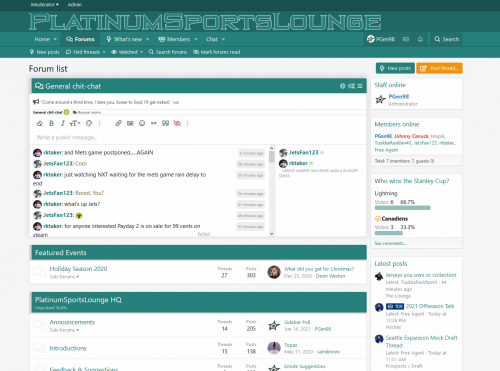Open inbox envelope icon in navbar
The image size is (500, 371).
[406, 39]
